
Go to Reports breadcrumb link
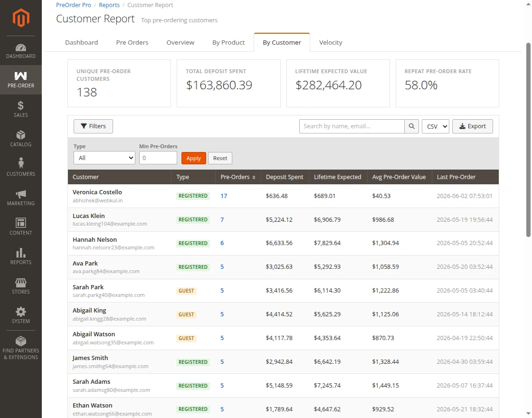coord(109,5)
